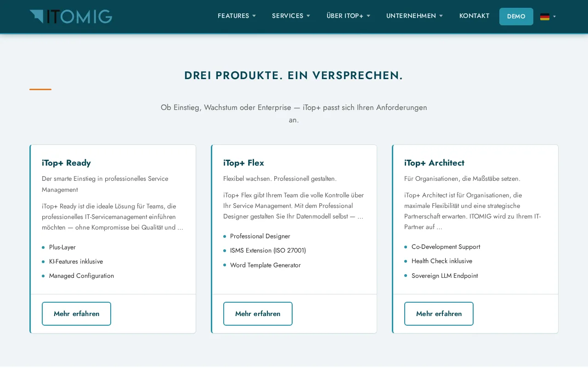Click the Demo button

(516, 17)
